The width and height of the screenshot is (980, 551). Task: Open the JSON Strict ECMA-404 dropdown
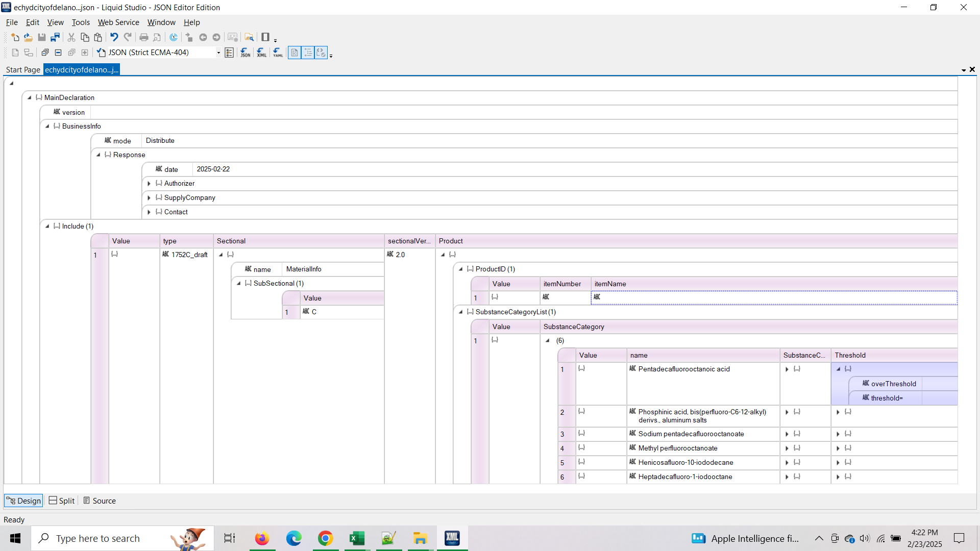218,53
